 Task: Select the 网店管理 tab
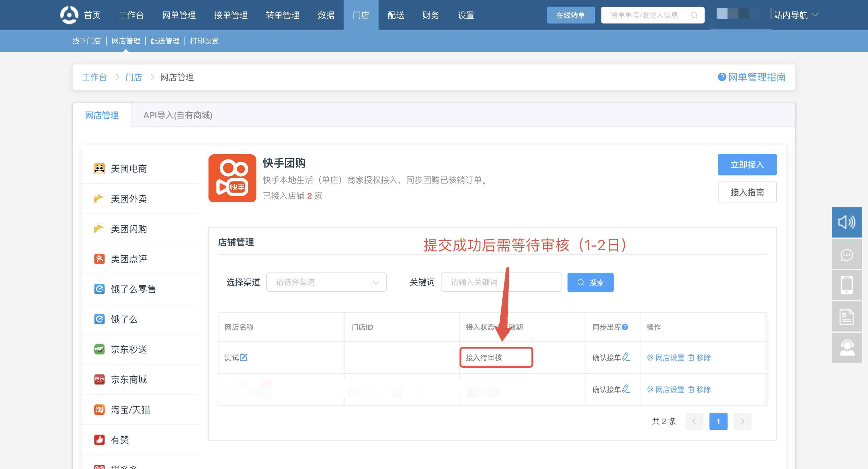(x=102, y=115)
